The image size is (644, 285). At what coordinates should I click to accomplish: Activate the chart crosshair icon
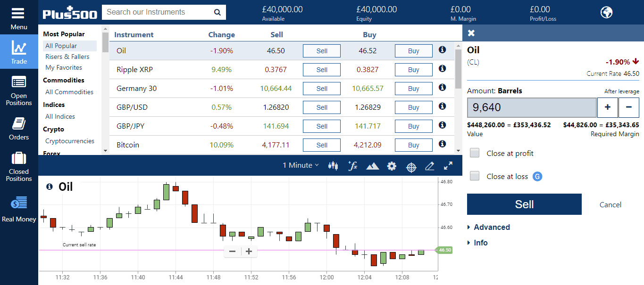click(x=411, y=167)
